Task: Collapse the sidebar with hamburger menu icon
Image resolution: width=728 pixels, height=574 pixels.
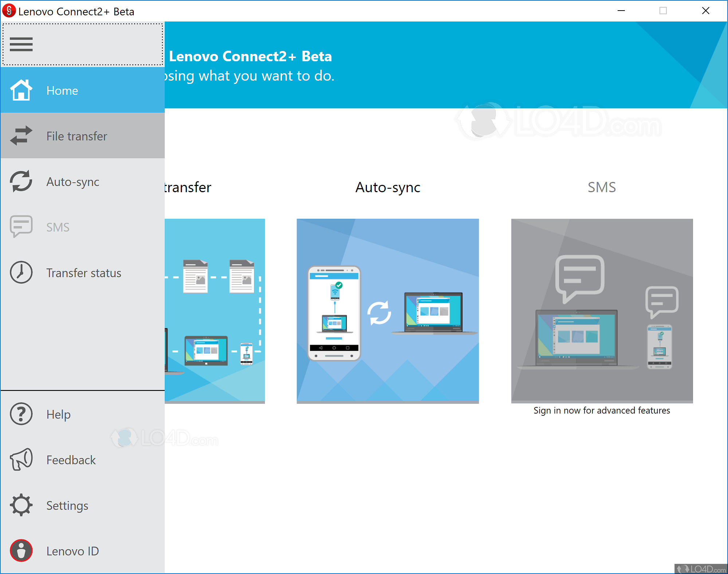Action: coord(21,44)
